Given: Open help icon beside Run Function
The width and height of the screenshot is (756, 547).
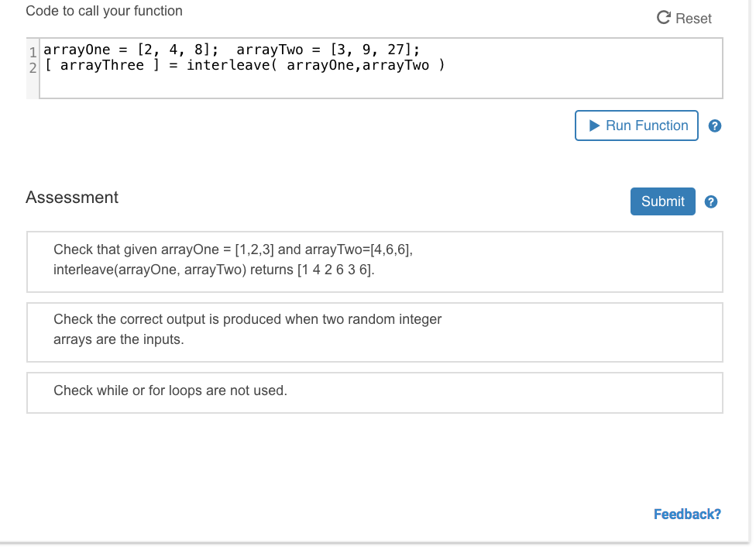Looking at the screenshot, I should pyautogui.click(x=716, y=126).
